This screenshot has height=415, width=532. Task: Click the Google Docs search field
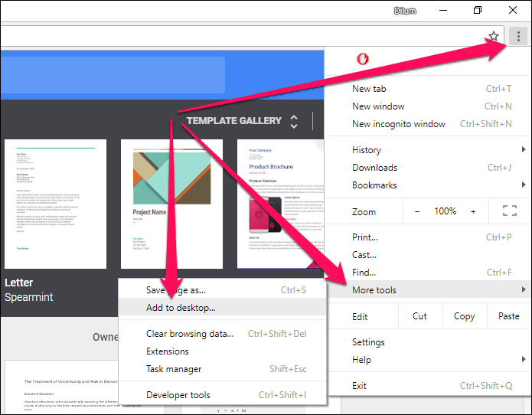click(x=113, y=75)
